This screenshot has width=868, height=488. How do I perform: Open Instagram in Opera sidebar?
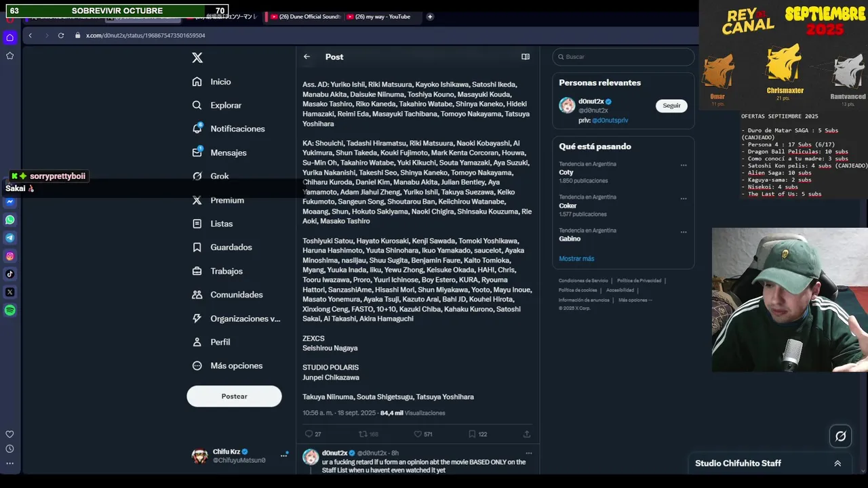pos(9,256)
